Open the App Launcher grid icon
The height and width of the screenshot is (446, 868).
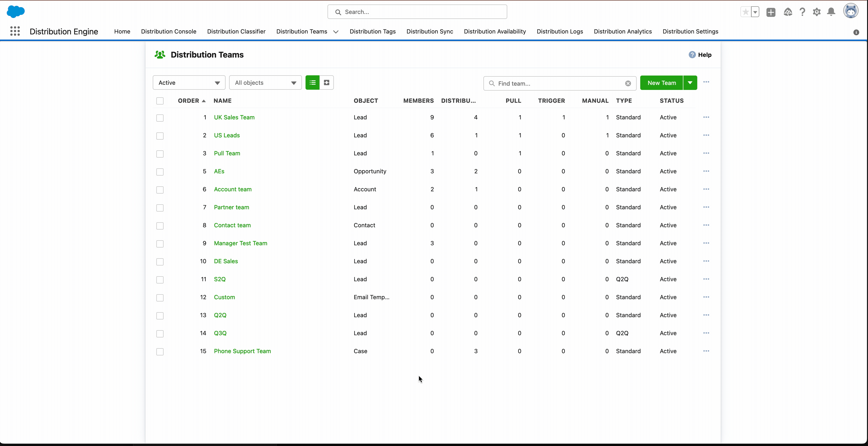pyautogui.click(x=15, y=31)
